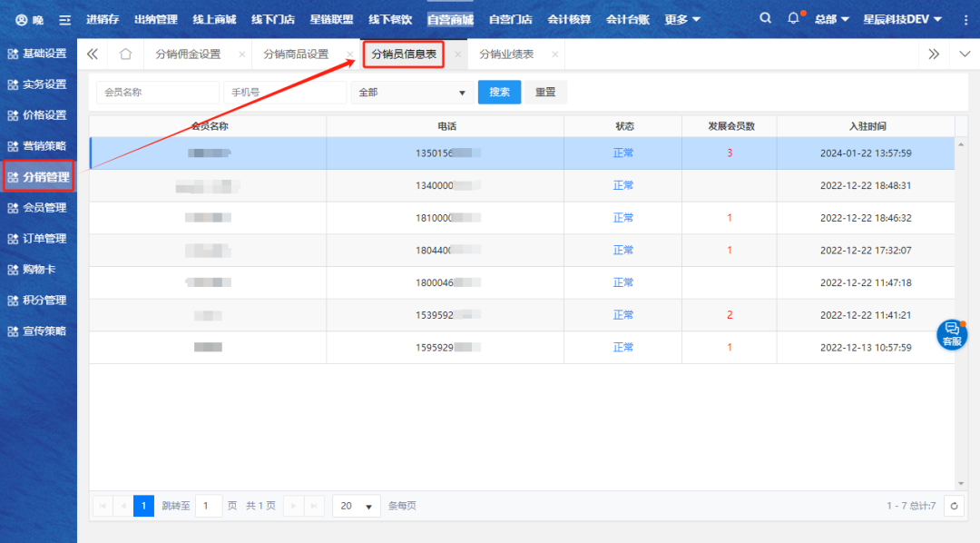Close the 分销佣金设置 tab
980x543 pixels.
point(241,54)
